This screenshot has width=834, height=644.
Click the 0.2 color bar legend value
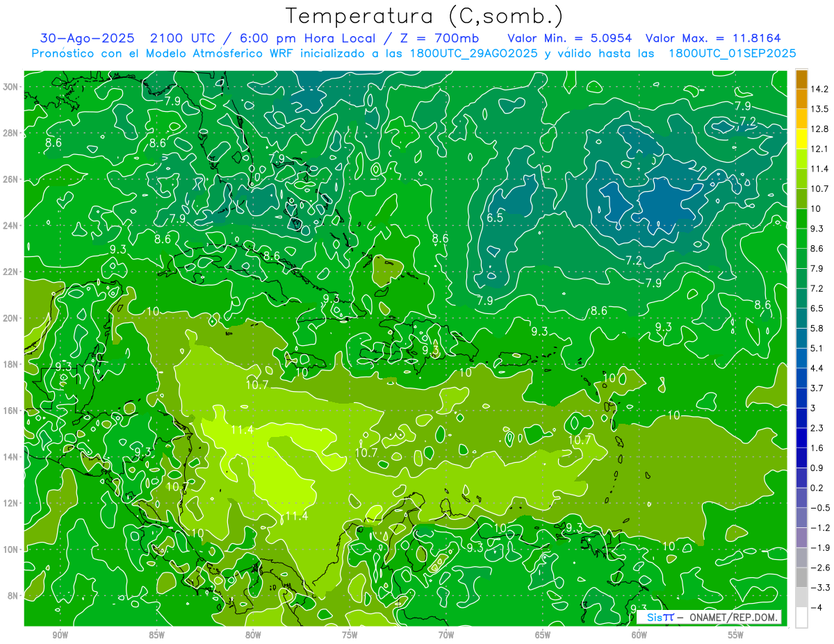coord(817,488)
